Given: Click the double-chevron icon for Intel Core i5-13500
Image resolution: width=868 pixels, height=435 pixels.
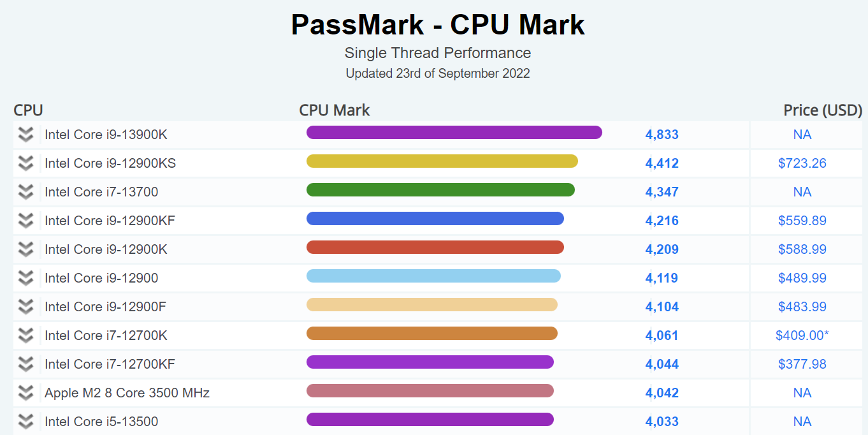Looking at the screenshot, I should point(25,422).
